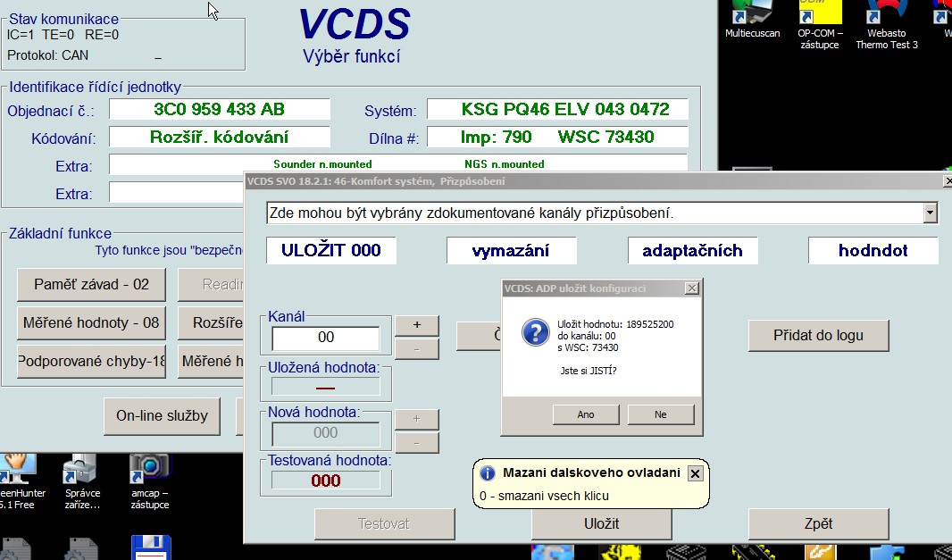Screen dimensions: 952x560
Task: Click the "Uložit hodnotu: 189525200" dialog text
Action: [x=615, y=324]
